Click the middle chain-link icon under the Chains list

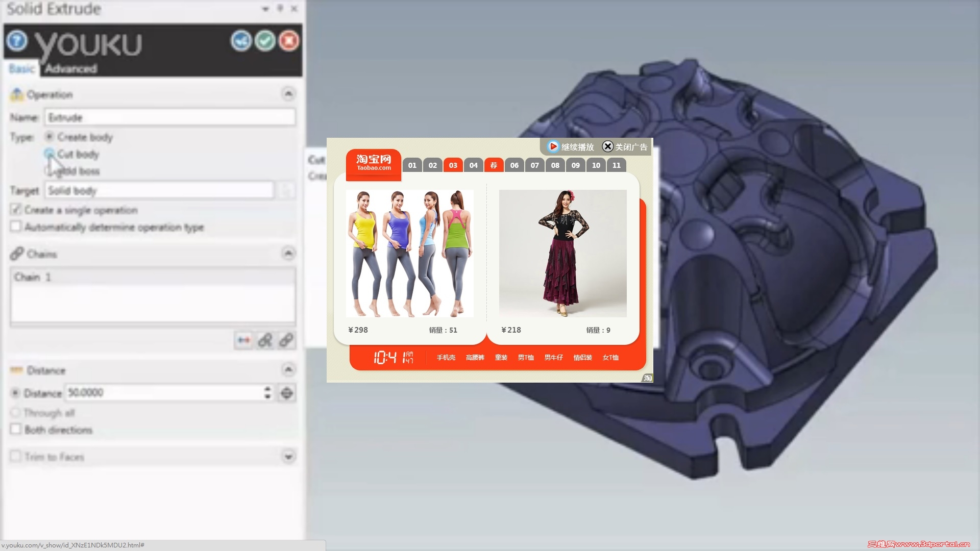click(265, 340)
